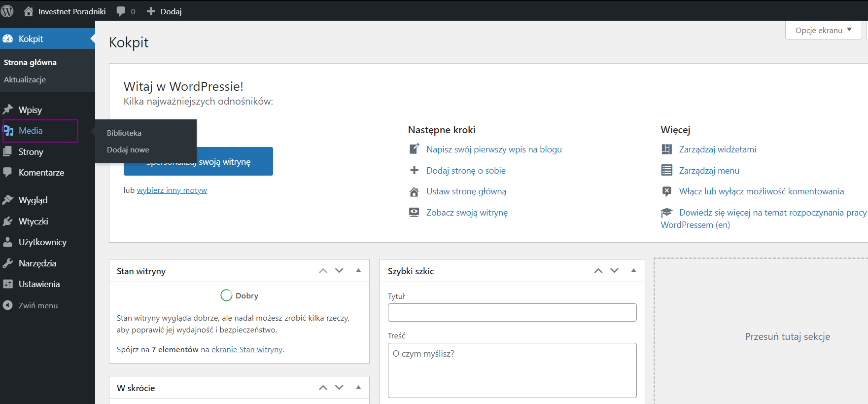The width and height of the screenshot is (868, 404).
Task: Select Dodaj nowe in Media submenu
Action: pos(128,150)
